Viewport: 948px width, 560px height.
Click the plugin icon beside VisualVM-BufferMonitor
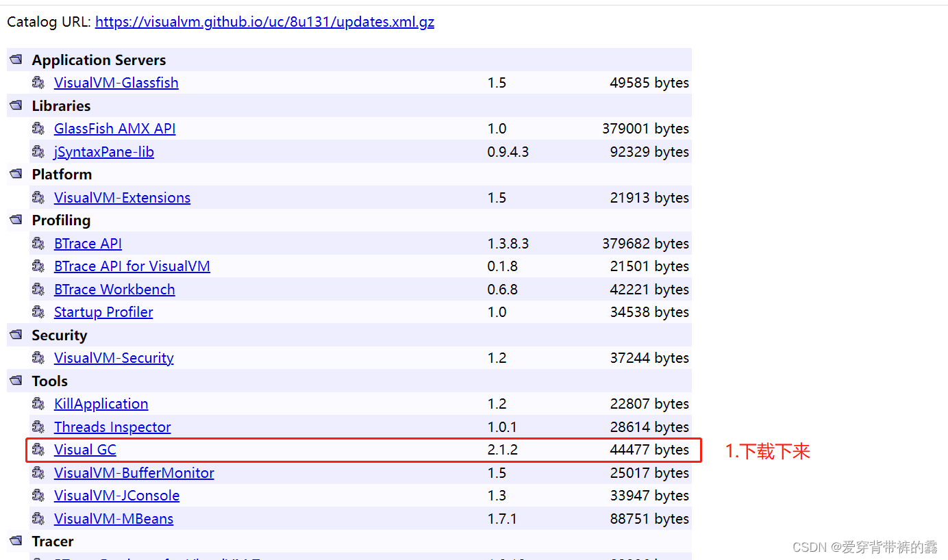click(38, 473)
